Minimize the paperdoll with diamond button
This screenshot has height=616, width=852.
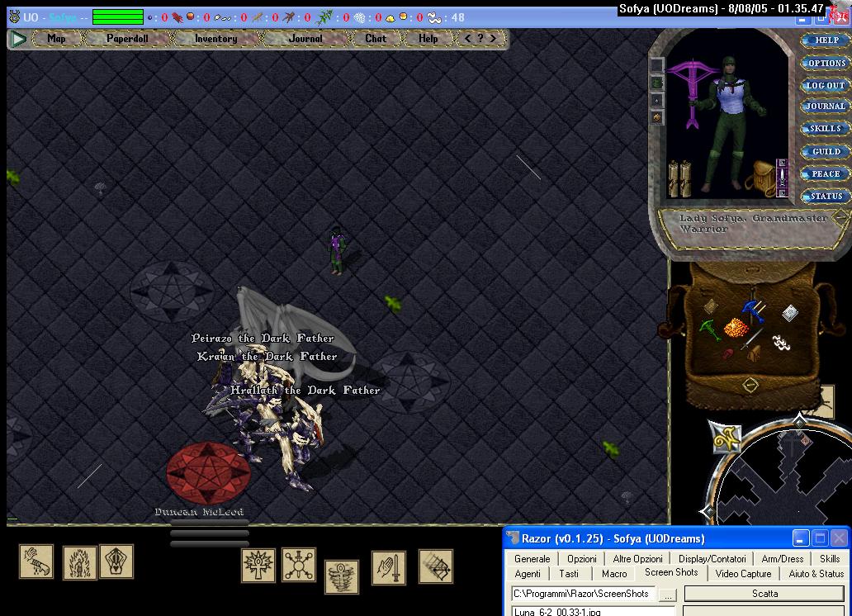(x=840, y=217)
